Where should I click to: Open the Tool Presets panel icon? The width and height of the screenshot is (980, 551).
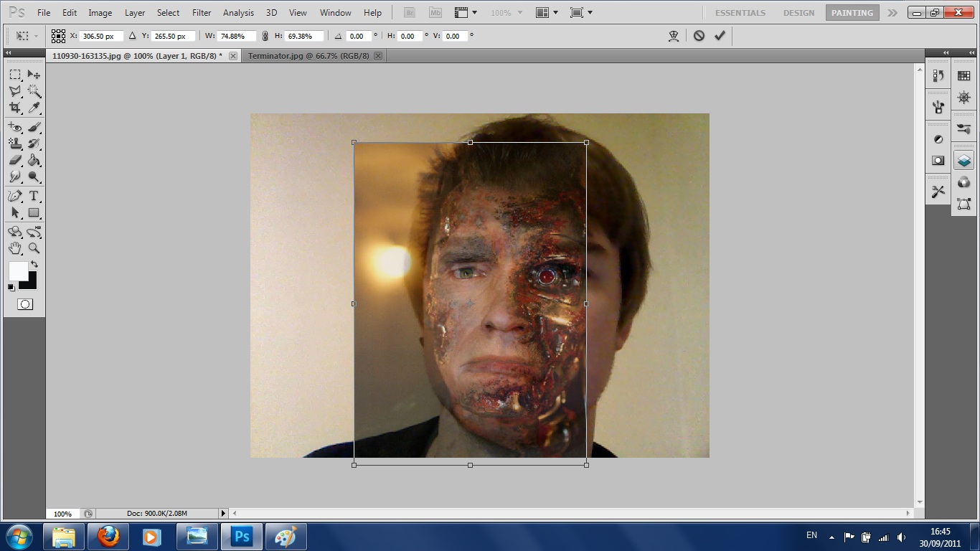[938, 192]
